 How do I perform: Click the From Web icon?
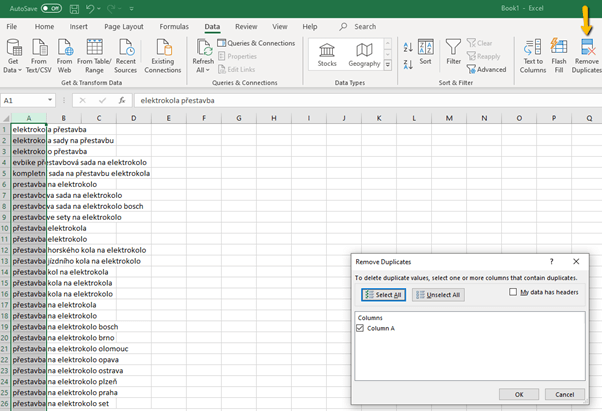point(64,56)
